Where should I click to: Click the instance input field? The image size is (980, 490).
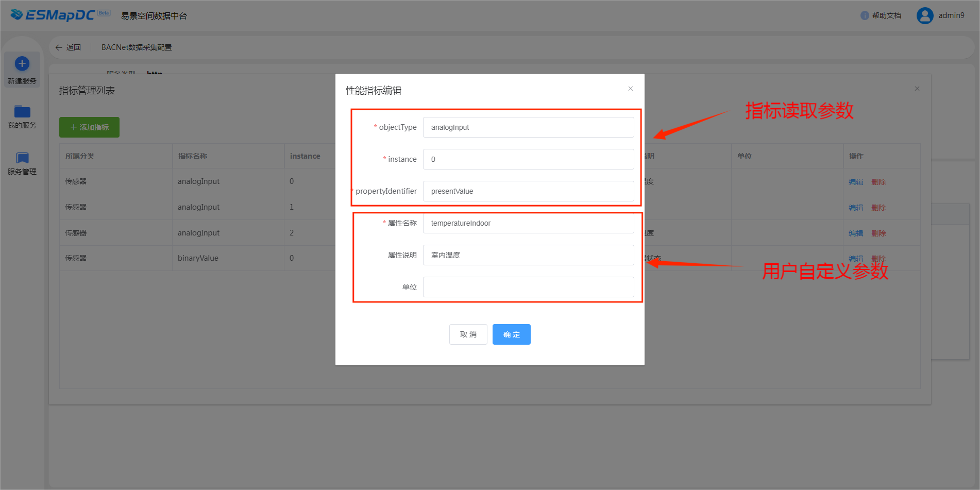[528, 159]
